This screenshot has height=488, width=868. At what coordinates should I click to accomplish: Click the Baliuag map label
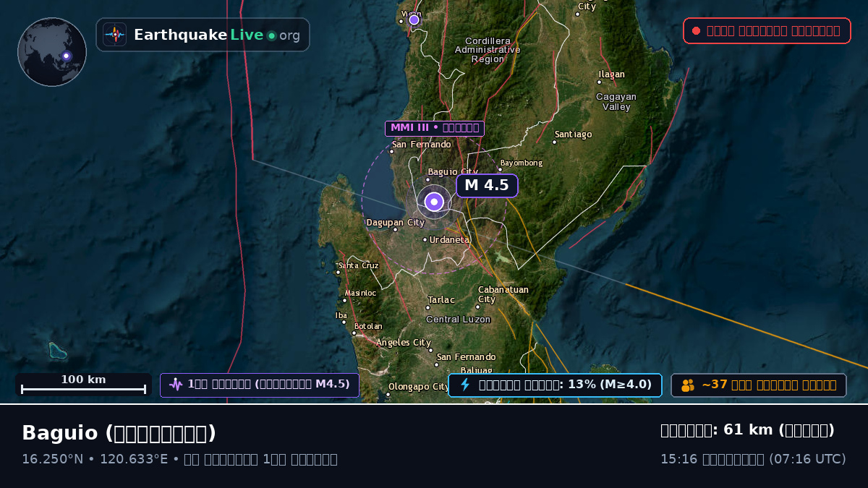[x=476, y=371]
